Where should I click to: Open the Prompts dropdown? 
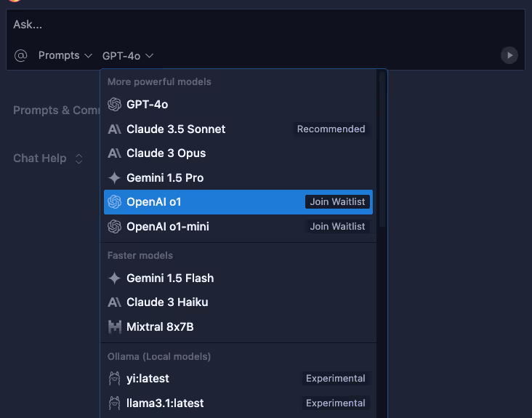click(x=65, y=55)
